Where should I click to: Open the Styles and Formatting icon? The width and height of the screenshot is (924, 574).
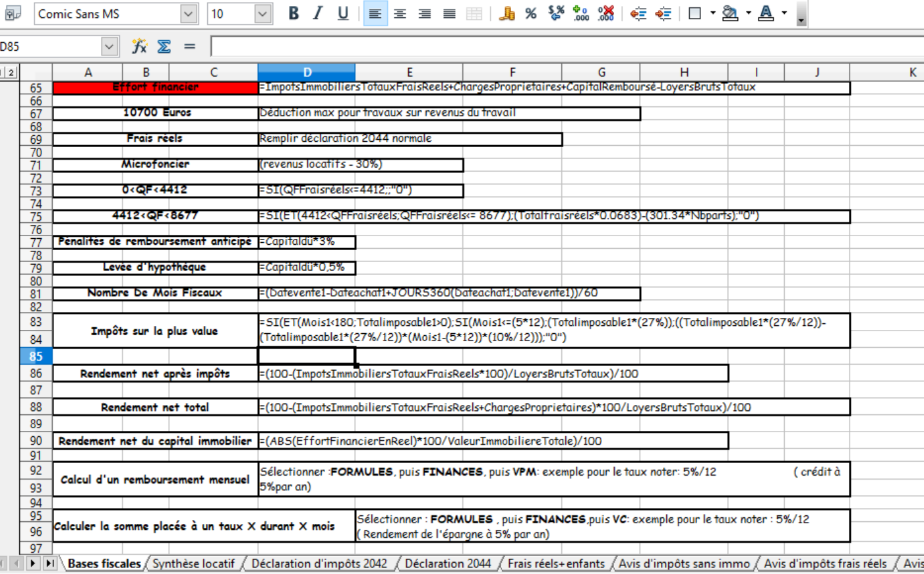13,13
